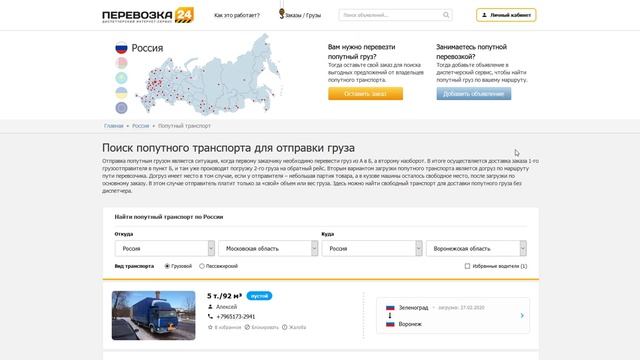Select the Ukraine flag icon
This screenshot has height=360, width=640.
[121, 93]
